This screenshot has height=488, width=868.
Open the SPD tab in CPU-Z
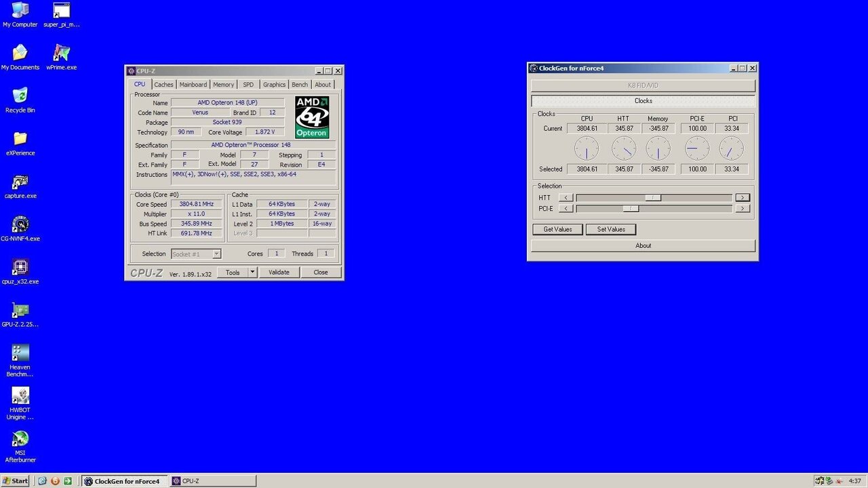(248, 85)
